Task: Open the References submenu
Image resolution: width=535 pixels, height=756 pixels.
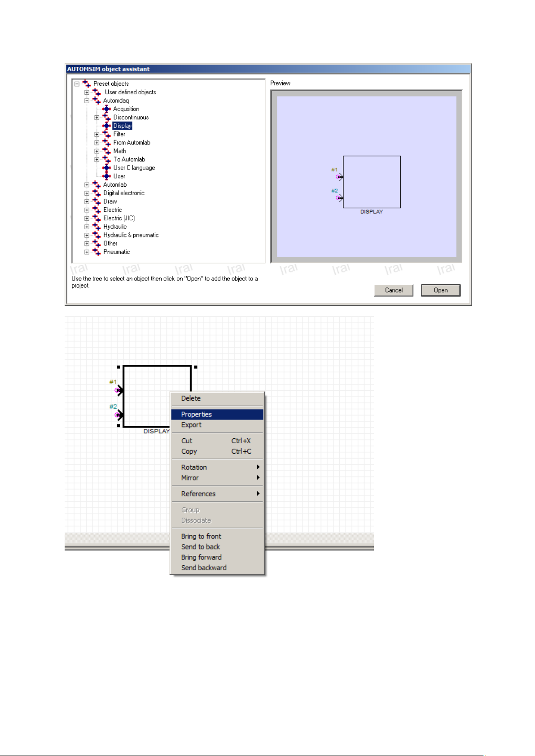Action: (x=217, y=494)
